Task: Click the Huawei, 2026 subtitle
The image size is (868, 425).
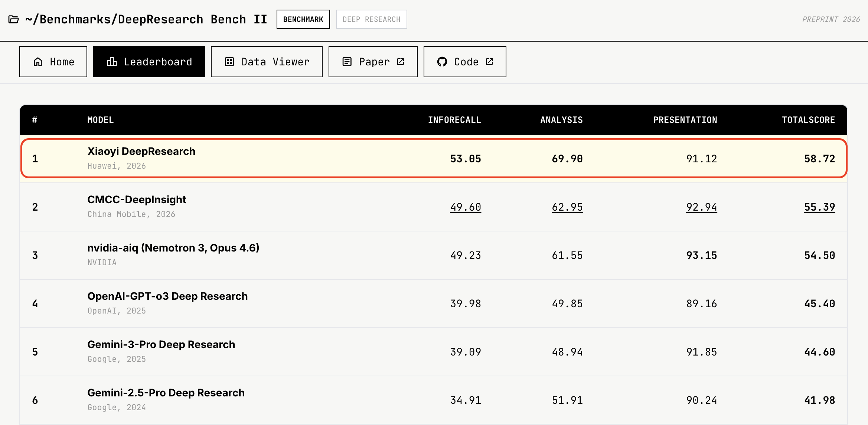Action: [117, 166]
